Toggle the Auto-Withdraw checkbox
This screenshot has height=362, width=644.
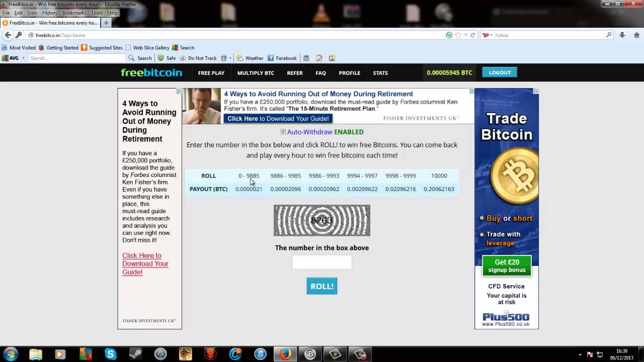pyautogui.click(x=283, y=132)
